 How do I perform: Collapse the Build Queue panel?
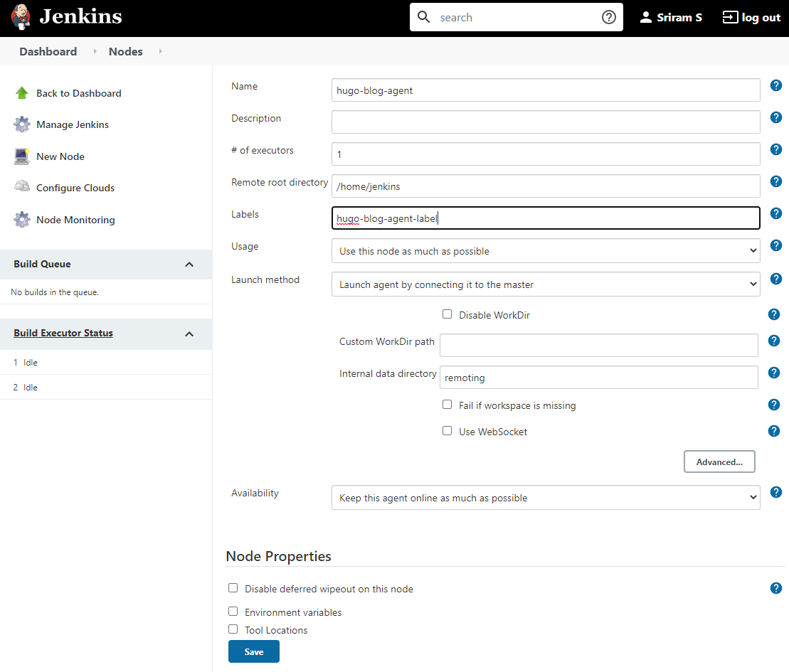189,265
